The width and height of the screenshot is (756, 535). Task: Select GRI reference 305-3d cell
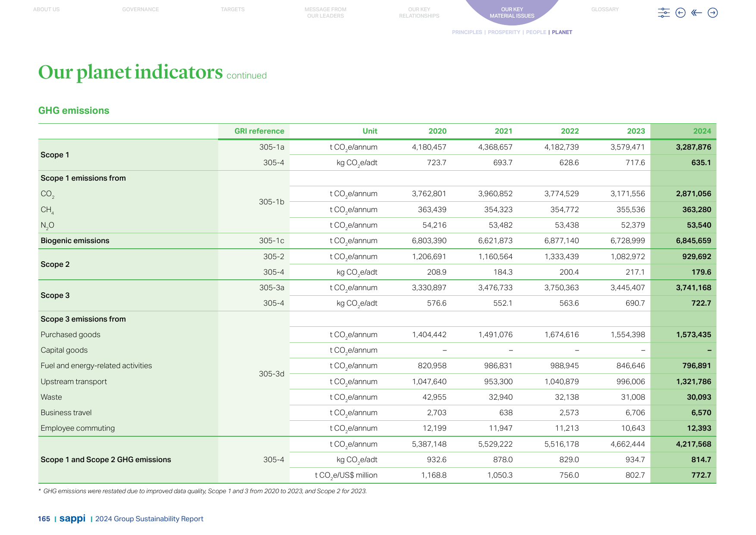point(272,374)
